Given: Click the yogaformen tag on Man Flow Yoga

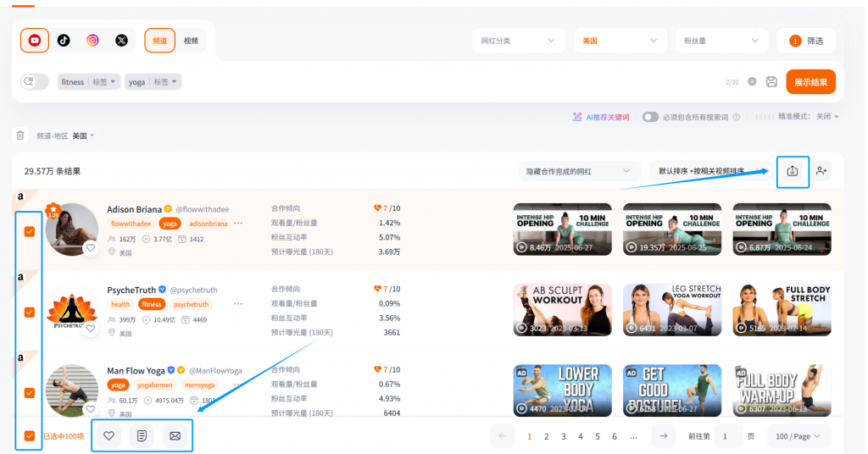Looking at the screenshot, I should (154, 385).
